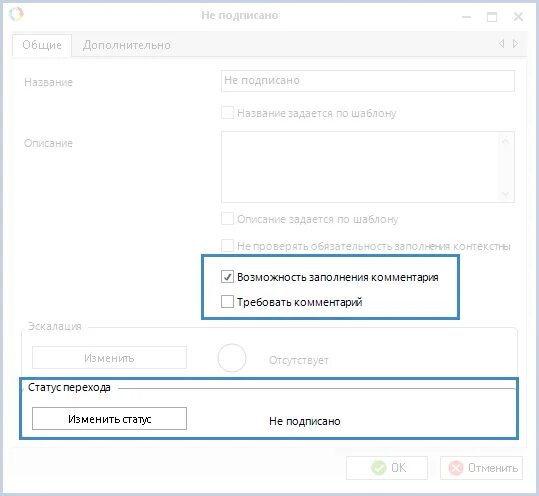Click the description scrollbar up arrow
Viewport: 539px width, 496px height.
(506, 141)
